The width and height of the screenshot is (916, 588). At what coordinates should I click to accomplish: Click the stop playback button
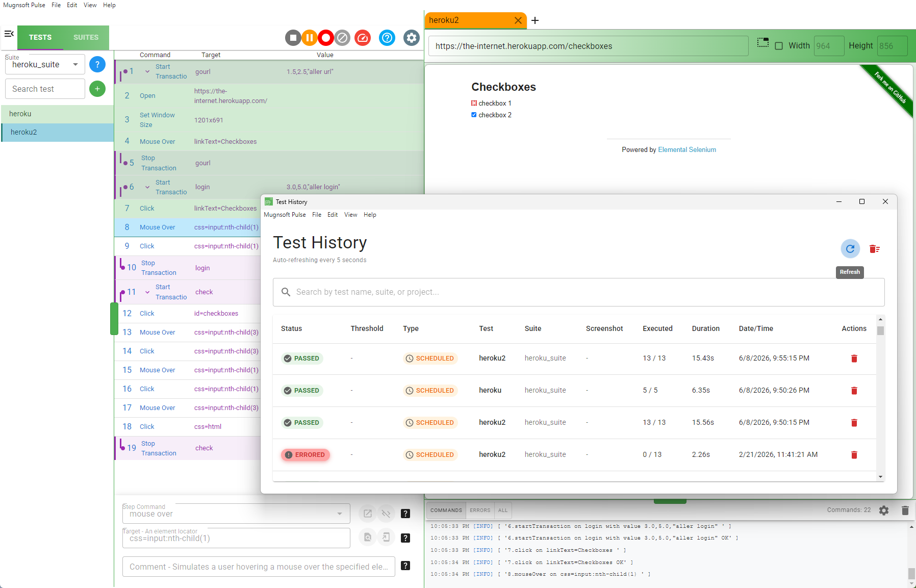pyautogui.click(x=293, y=38)
